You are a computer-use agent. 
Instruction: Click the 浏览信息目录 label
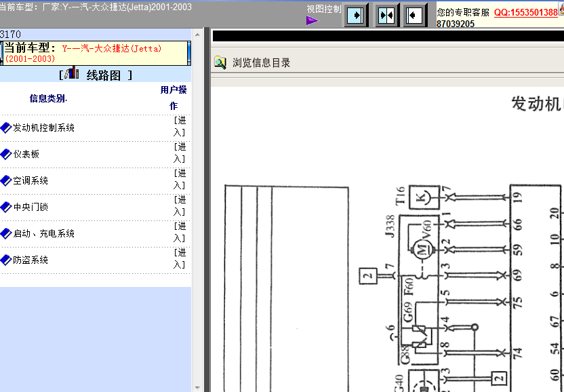click(261, 63)
